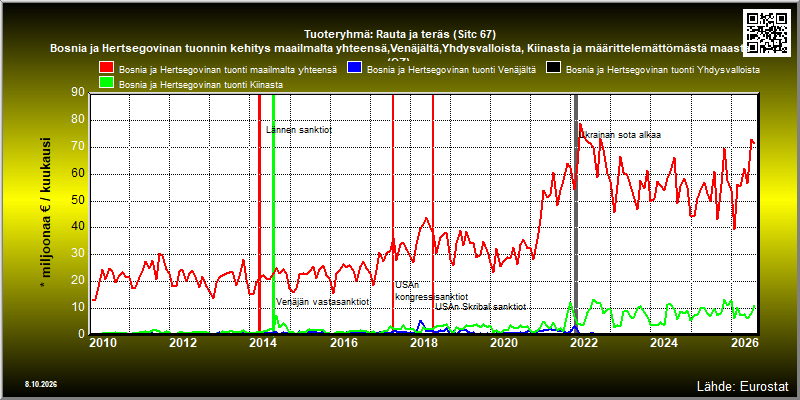Click the x-axis year label 2024
The width and height of the screenshot is (800, 400).
[665, 342]
